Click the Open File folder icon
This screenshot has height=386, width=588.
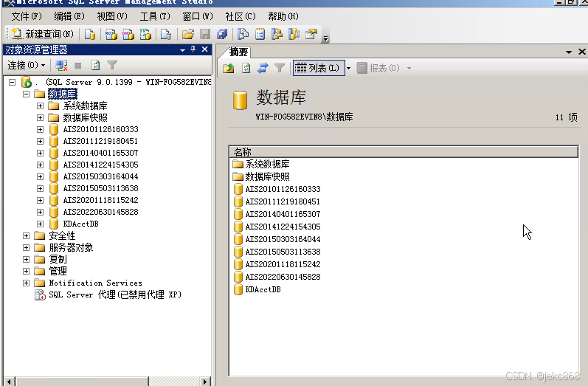coord(187,34)
